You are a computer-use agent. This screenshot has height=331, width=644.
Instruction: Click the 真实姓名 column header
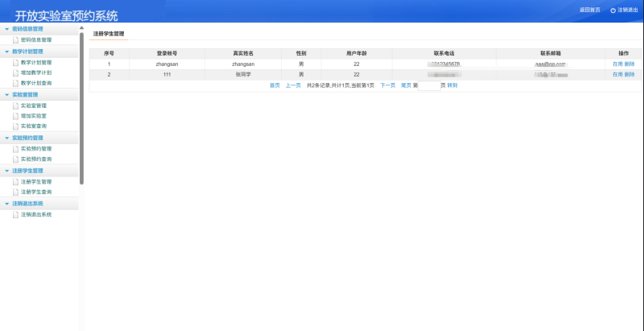pyautogui.click(x=243, y=54)
